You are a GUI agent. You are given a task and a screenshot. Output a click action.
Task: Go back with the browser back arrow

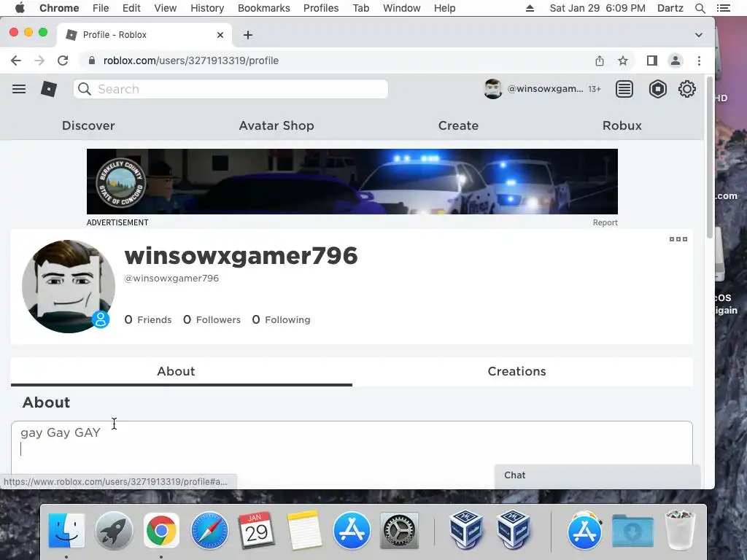(x=16, y=61)
